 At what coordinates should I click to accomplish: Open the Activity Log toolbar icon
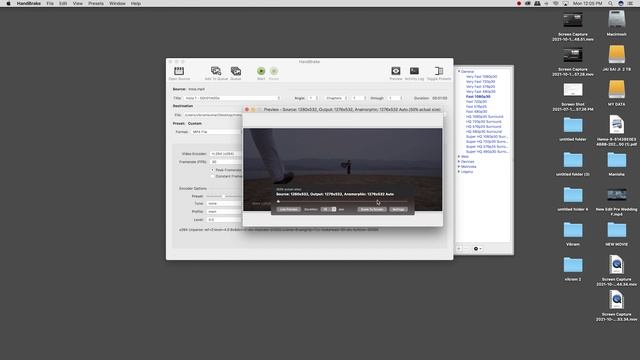pos(414,71)
